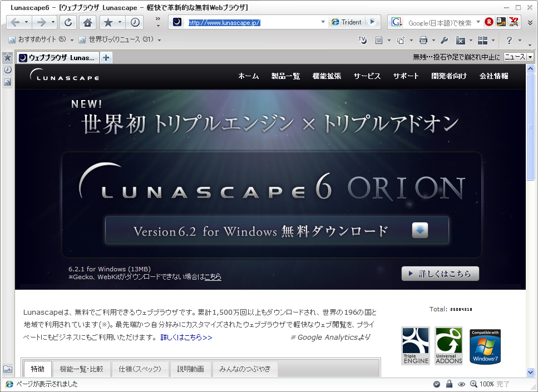Expand the address bar URL dropdown
The image size is (538, 392).
click(x=323, y=22)
